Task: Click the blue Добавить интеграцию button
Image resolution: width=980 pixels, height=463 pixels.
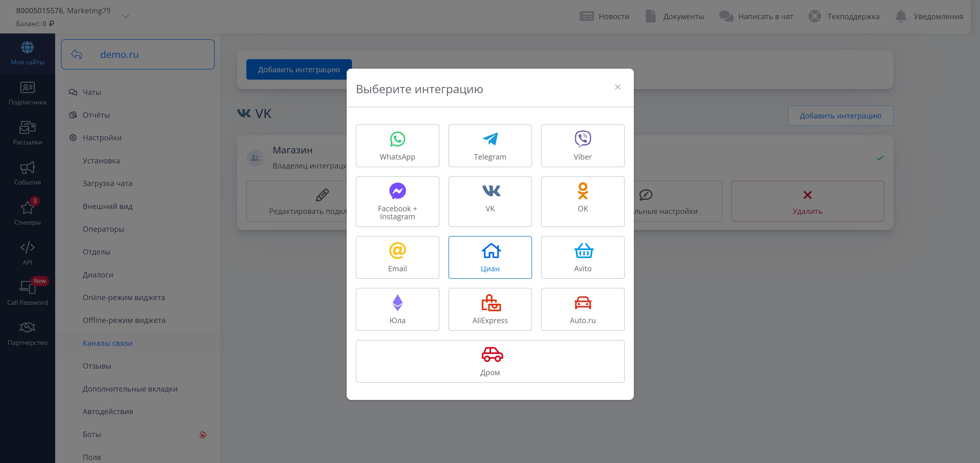Action: tap(299, 70)
